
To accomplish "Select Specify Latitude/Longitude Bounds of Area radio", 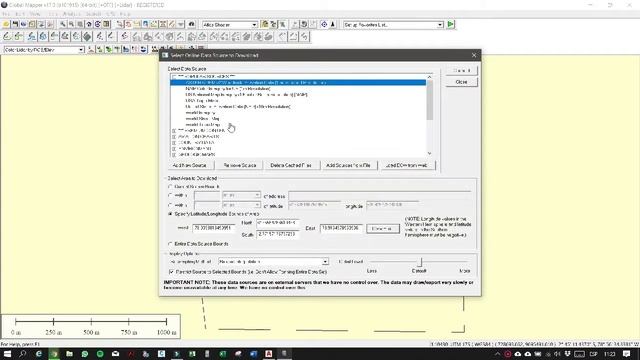I will coord(171,214).
